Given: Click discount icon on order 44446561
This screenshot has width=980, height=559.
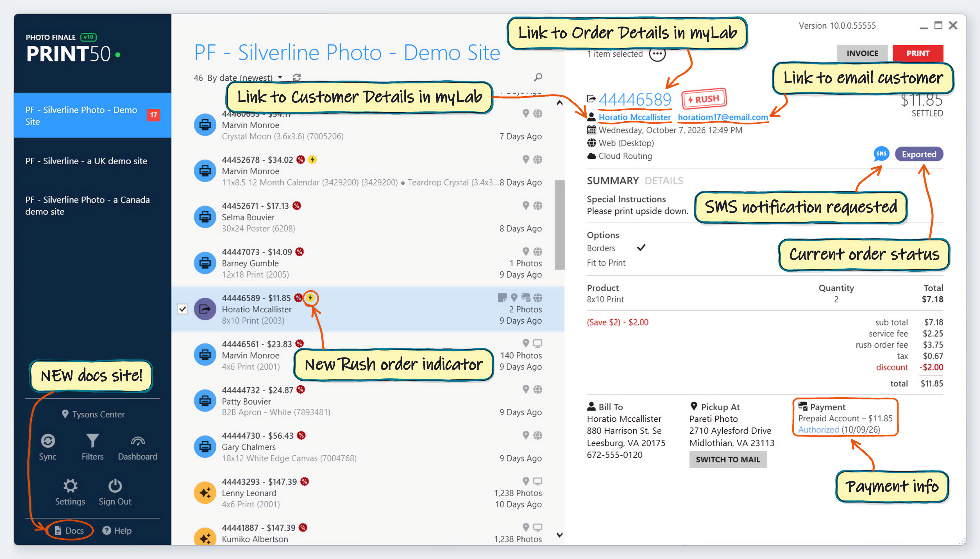Looking at the screenshot, I should (300, 344).
